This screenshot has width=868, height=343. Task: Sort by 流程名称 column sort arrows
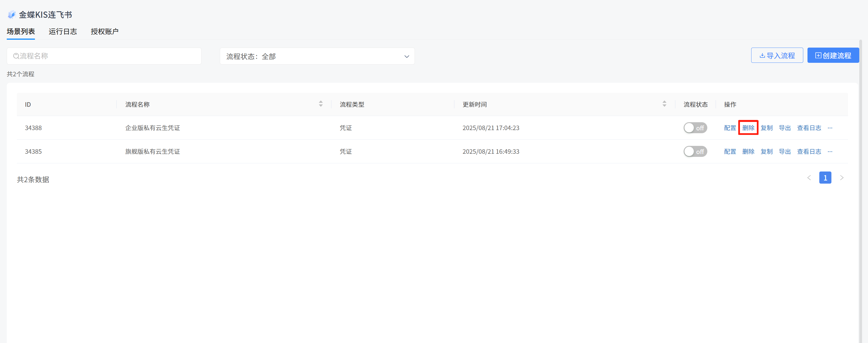(321, 104)
